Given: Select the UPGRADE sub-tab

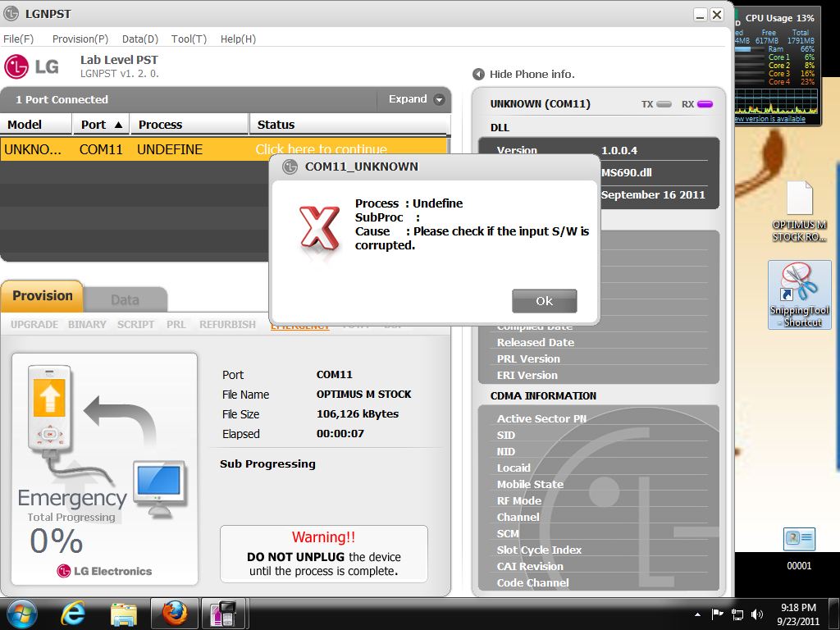Looking at the screenshot, I should coord(34,325).
